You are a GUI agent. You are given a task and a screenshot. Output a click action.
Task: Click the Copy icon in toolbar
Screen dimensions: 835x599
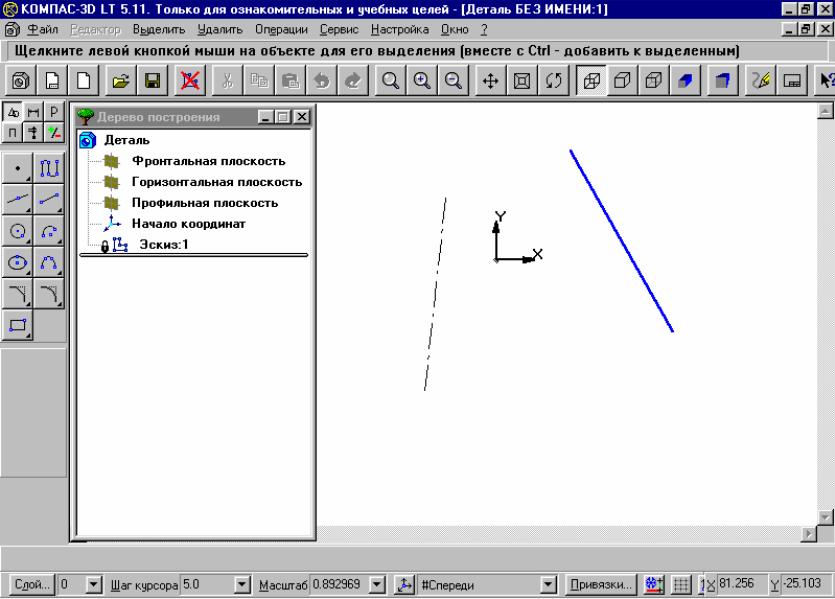click(x=259, y=81)
